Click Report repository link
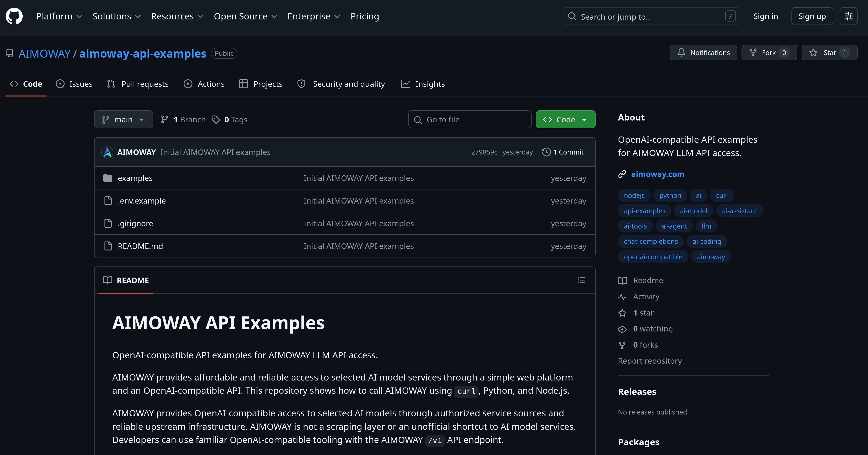 [650, 361]
